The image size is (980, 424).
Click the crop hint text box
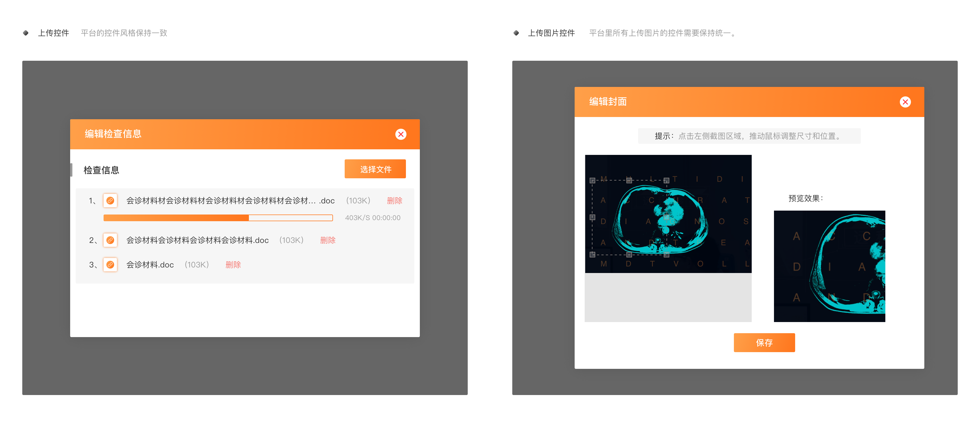749,136
